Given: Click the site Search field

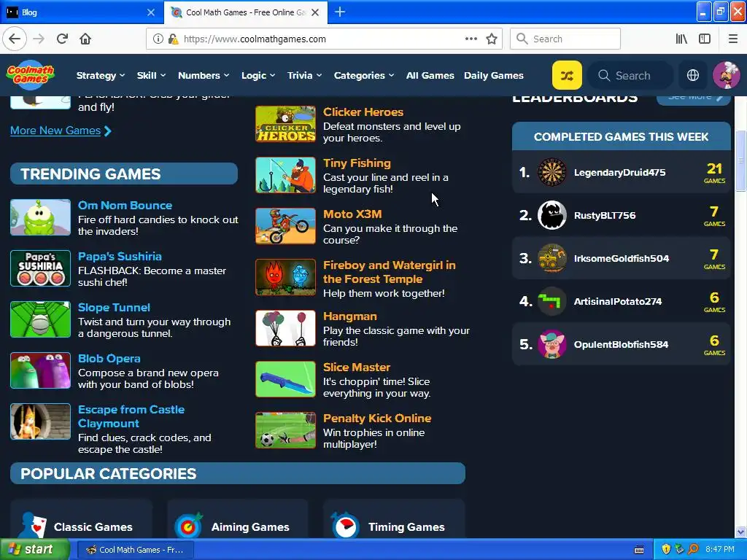Looking at the screenshot, I should tap(631, 75).
